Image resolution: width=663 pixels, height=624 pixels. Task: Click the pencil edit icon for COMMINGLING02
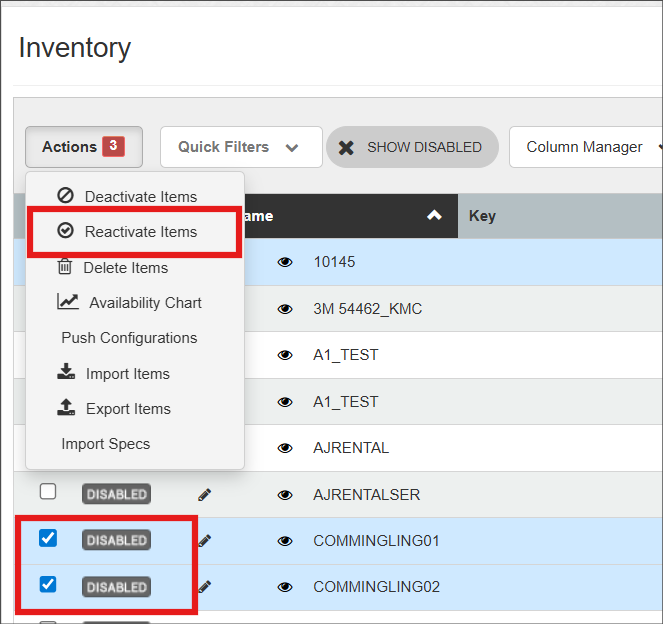pyautogui.click(x=205, y=587)
